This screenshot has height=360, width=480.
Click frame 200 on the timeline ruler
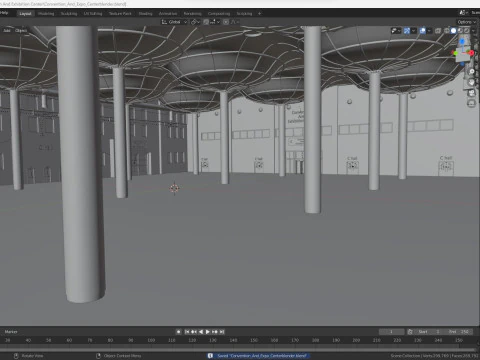tap(356, 340)
